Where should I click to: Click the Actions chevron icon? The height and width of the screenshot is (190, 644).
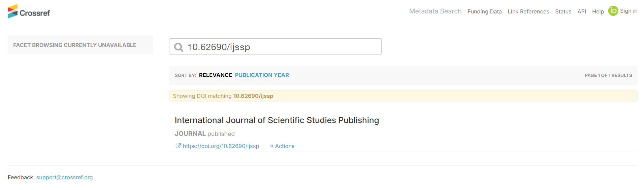[x=271, y=146]
